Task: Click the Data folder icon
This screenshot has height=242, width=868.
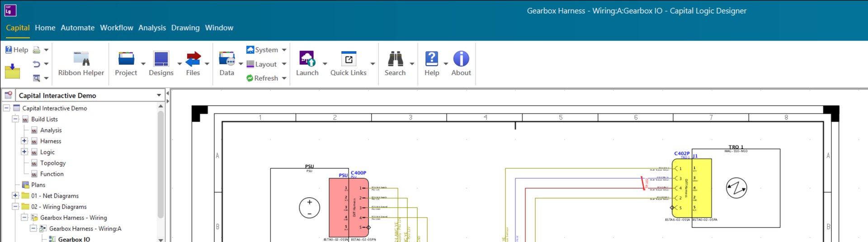Action: pos(226,59)
